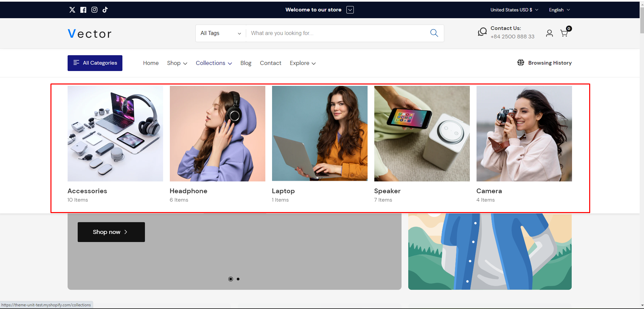The height and width of the screenshot is (309, 644).
Task: Click the Shop now button
Action: pyautogui.click(x=111, y=232)
